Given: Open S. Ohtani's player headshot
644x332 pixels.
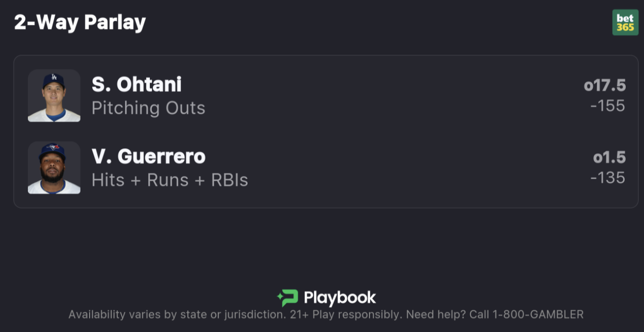Looking at the screenshot, I should click(54, 96).
